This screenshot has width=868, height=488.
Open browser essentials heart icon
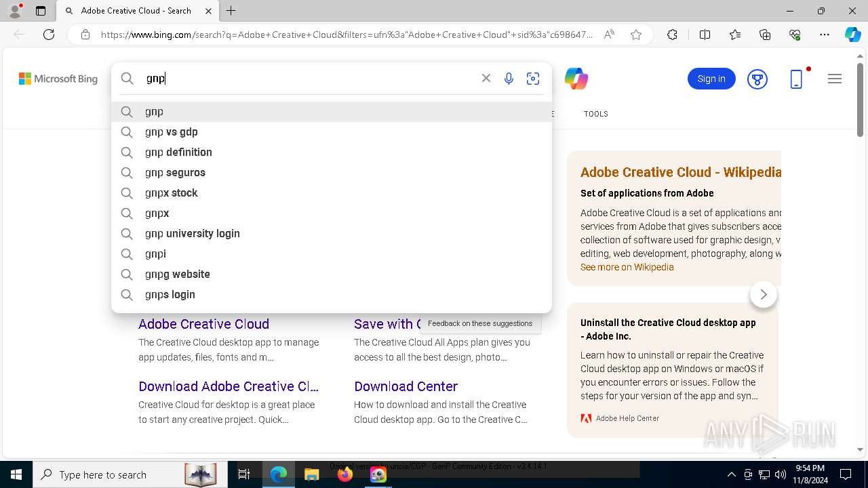pos(795,35)
